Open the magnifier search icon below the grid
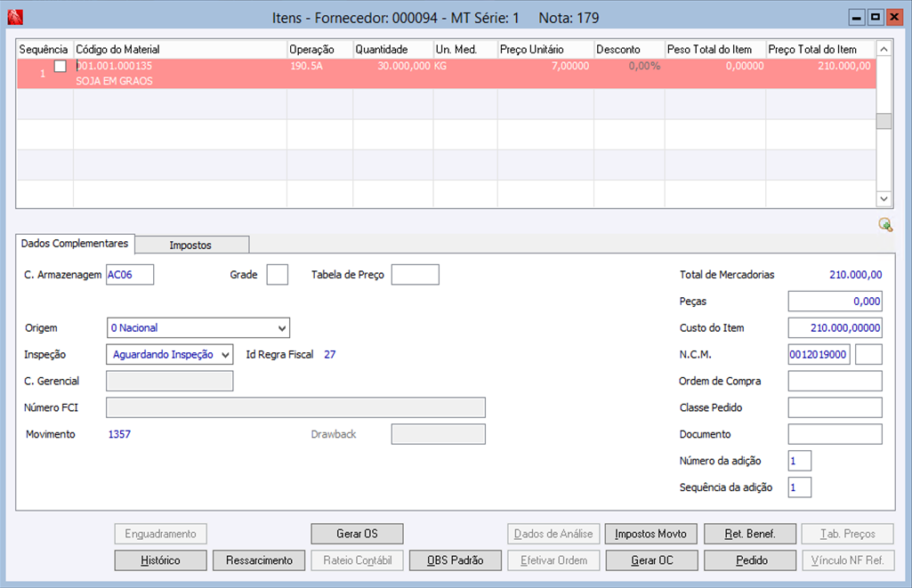Screen dimensions: 912x588 tap(885, 225)
